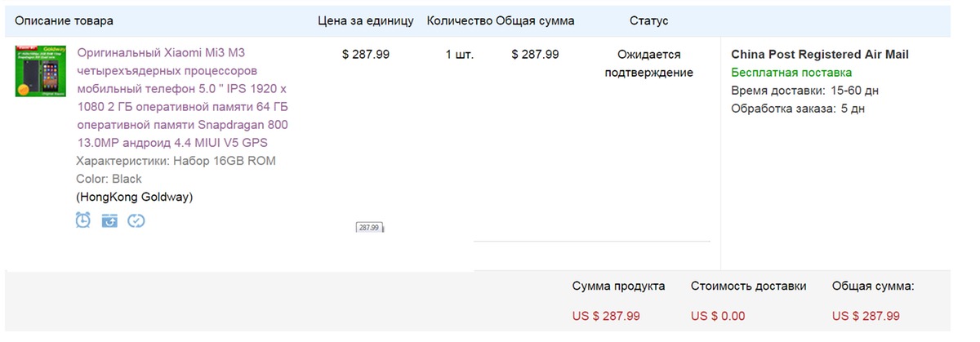Image resolution: width=980 pixels, height=342 pixels.
Task: Click the Описание товара column header
Action: pos(65,20)
